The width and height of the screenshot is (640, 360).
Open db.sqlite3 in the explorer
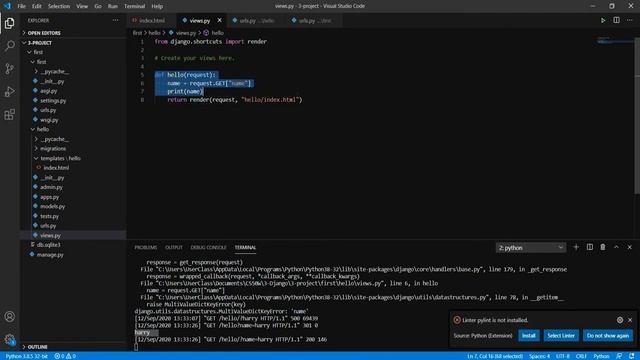[x=49, y=245]
